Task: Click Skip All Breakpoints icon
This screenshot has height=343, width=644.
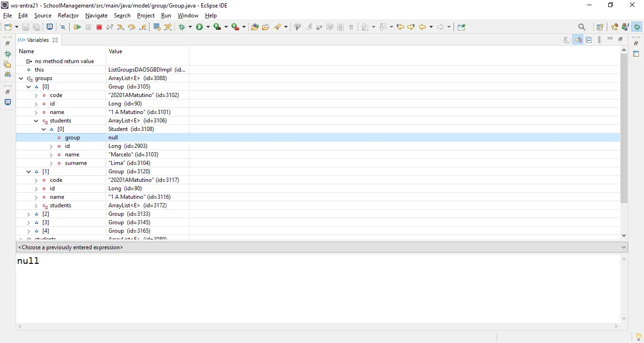Action: point(63,27)
